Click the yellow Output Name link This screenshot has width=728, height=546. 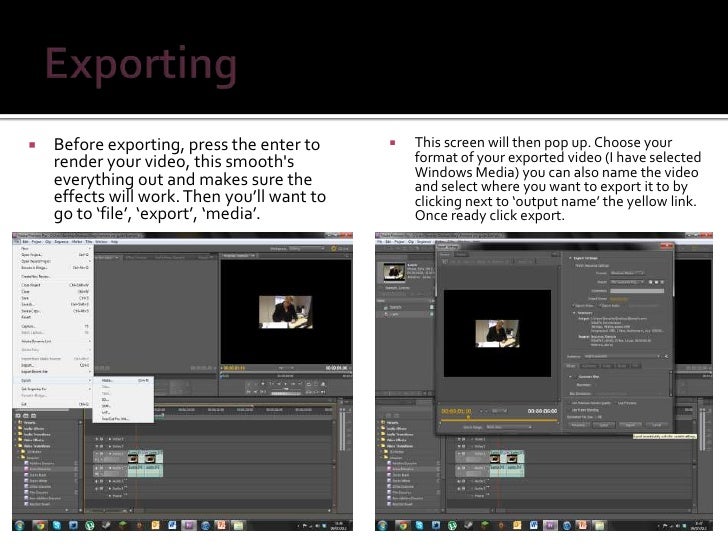point(619,299)
